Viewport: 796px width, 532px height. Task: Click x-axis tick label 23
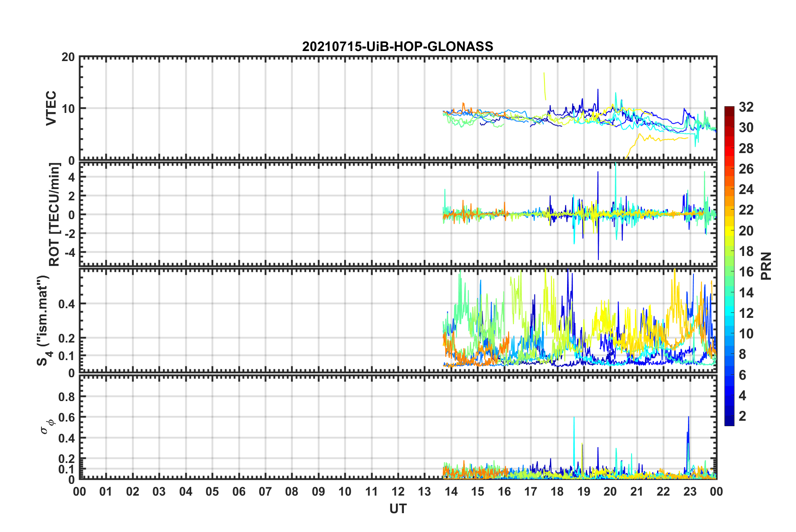click(x=690, y=491)
